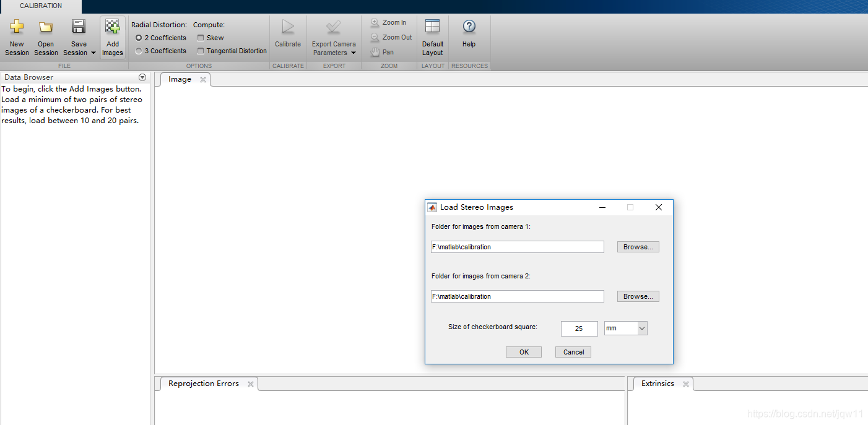Expand Export Camera Parameters dropdown arrow
This screenshot has width=868, height=425.
(x=354, y=53)
